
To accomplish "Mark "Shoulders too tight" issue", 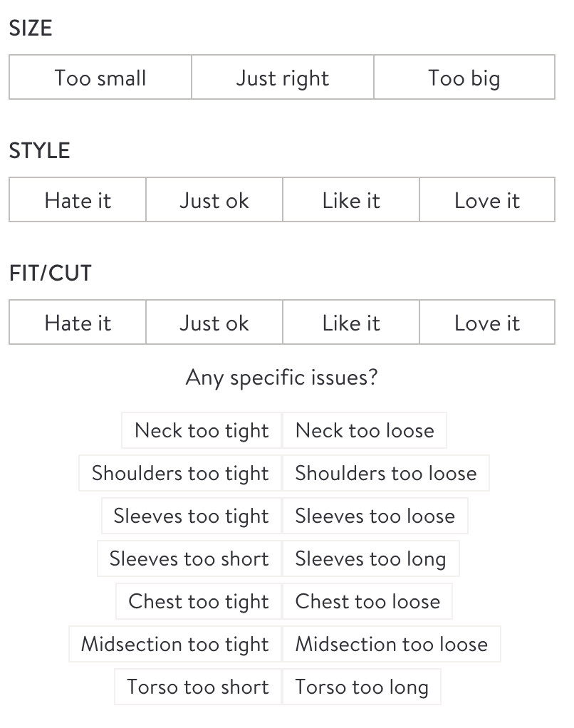I will (x=180, y=473).
